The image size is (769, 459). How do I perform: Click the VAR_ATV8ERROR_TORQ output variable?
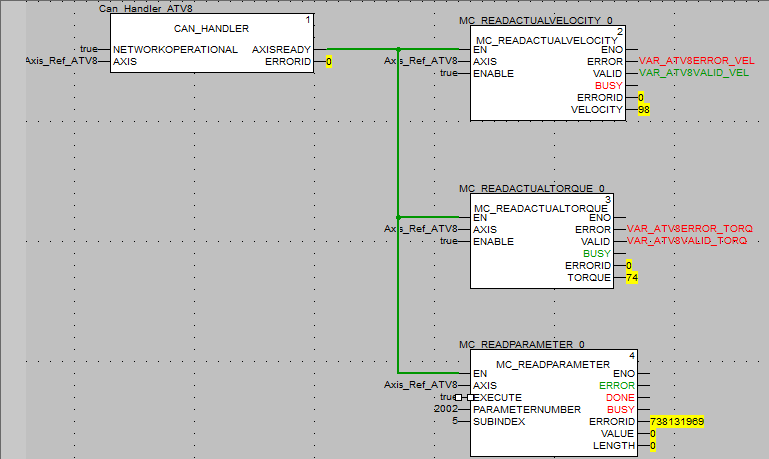[689, 229]
